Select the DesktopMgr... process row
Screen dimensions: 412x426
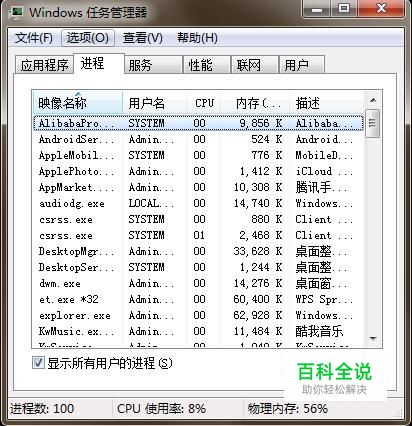(x=198, y=251)
